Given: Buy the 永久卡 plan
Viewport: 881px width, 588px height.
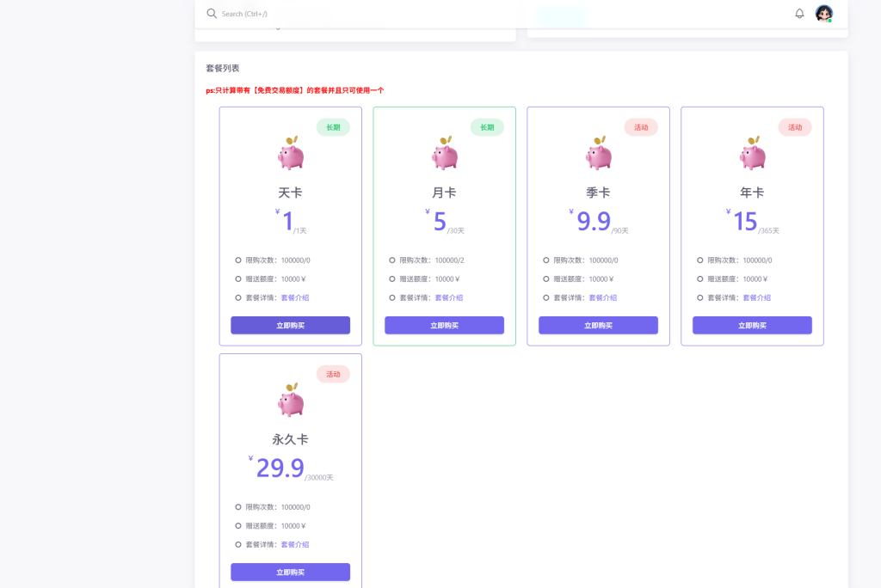Looking at the screenshot, I should pos(290,572).
